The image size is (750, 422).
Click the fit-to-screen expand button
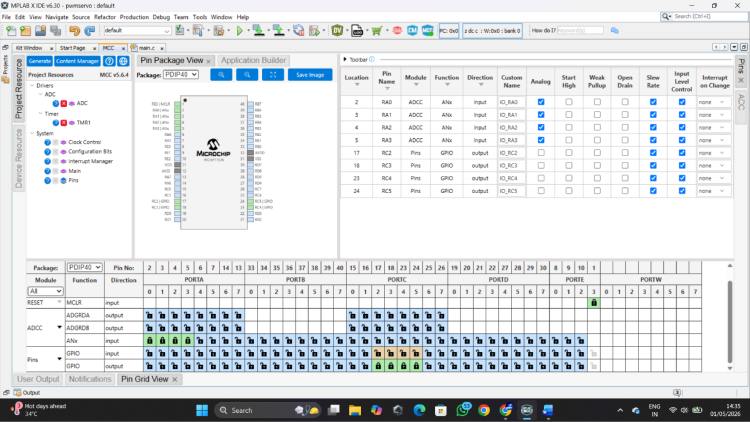coord(273,75)
